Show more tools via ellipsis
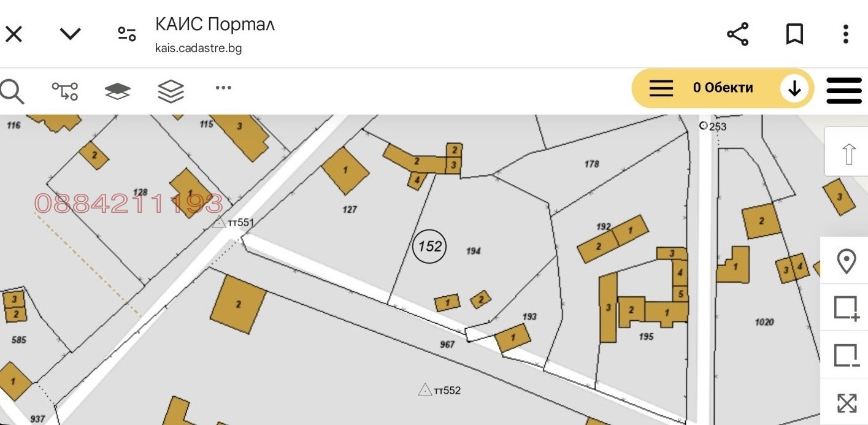 pos(223,88)
